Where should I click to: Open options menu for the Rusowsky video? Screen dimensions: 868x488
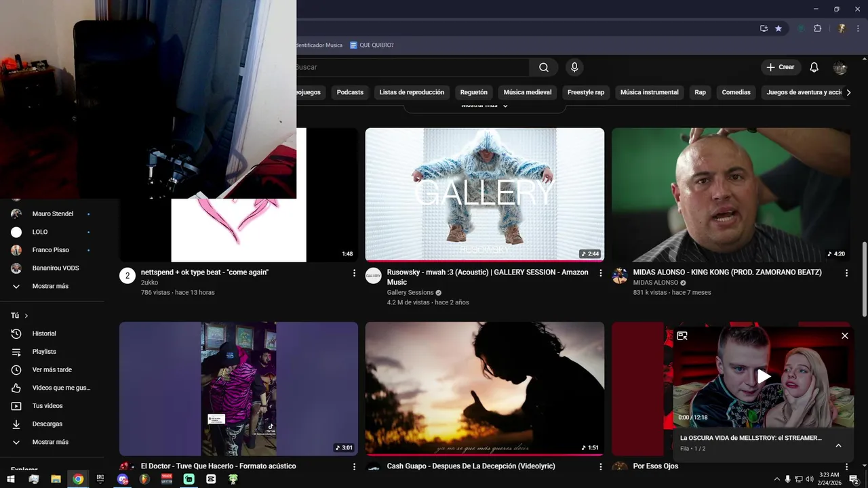(x=600, y=273)
